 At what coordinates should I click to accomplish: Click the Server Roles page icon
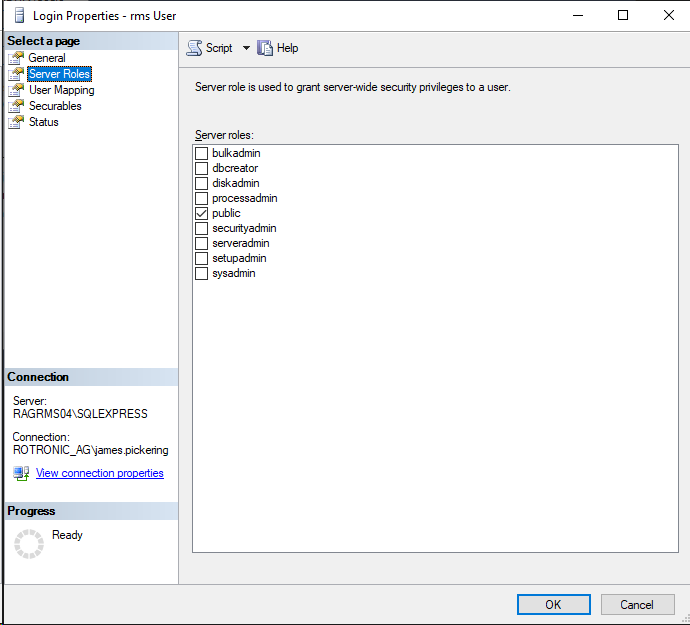click(16, 74)
